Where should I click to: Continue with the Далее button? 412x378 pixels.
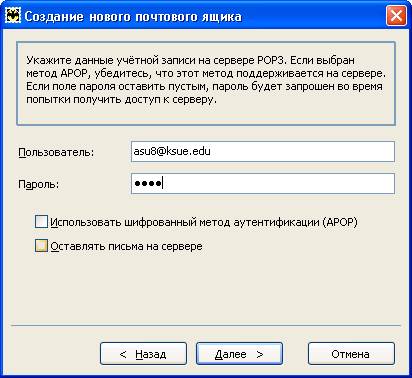click(239, 354)
